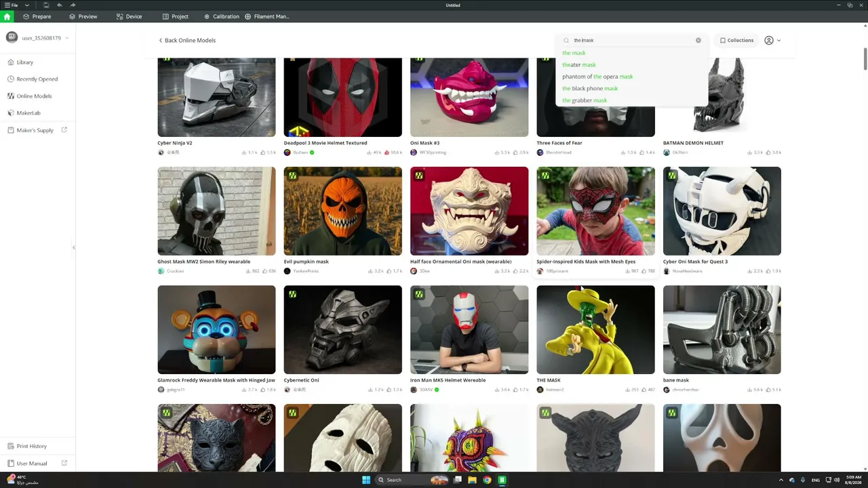
Task: Select the 'the mask' search suggestion
Action: coord(574,53)
